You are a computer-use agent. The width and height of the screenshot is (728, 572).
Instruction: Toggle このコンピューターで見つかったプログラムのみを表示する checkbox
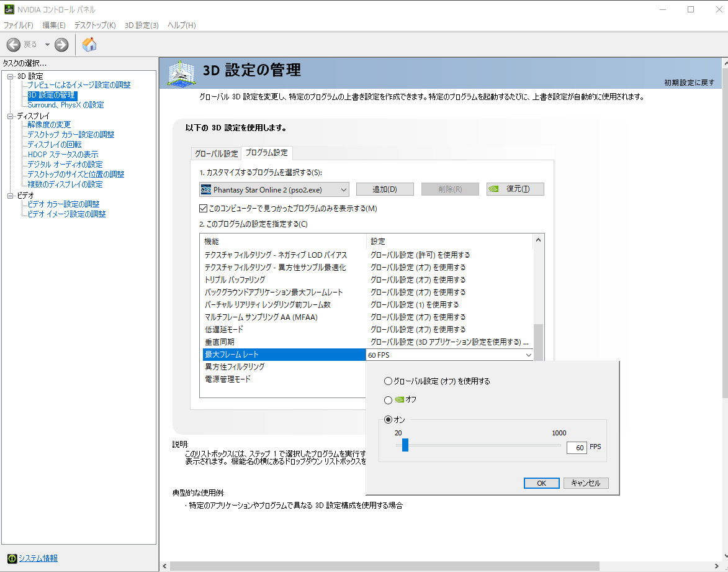pyautogui.click(x=204, y=209)
